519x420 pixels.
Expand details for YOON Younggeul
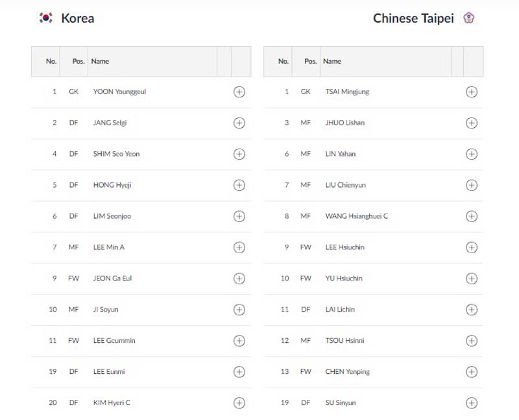click(239, 92)
